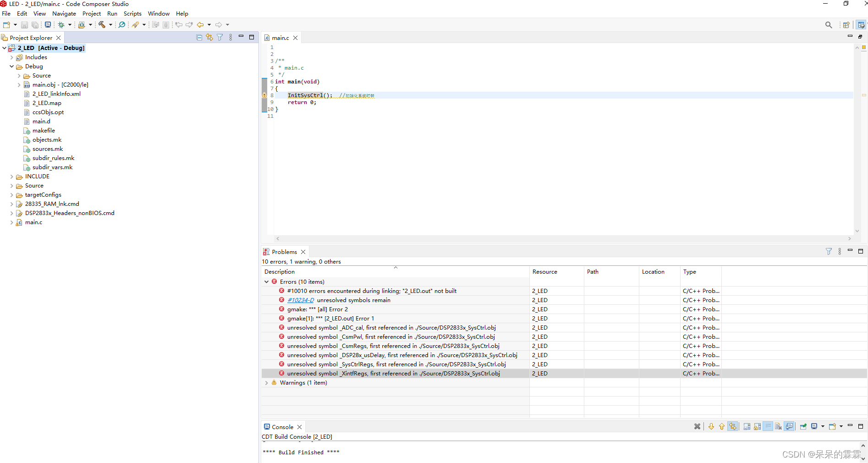The height and width of the screenshot is (463, 868).
Task: Collapse the 2_LED project tree
Action: coord(5,48)
